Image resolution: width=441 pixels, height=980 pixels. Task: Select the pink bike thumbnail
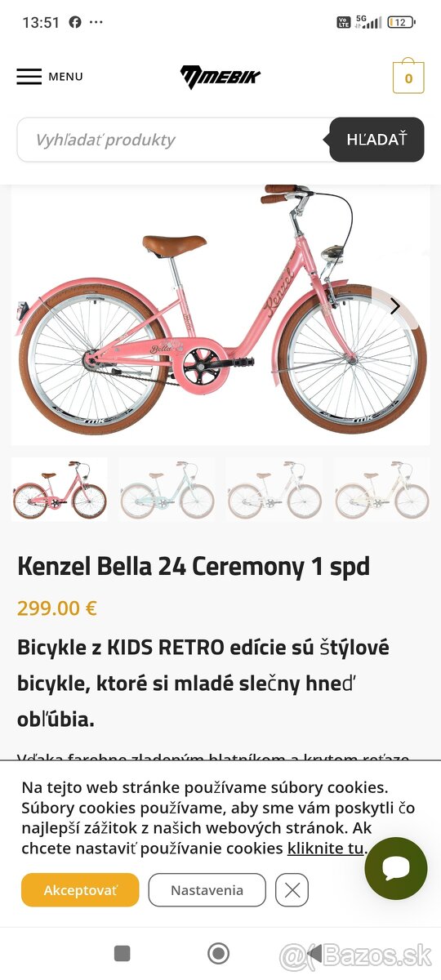point(60,489)
